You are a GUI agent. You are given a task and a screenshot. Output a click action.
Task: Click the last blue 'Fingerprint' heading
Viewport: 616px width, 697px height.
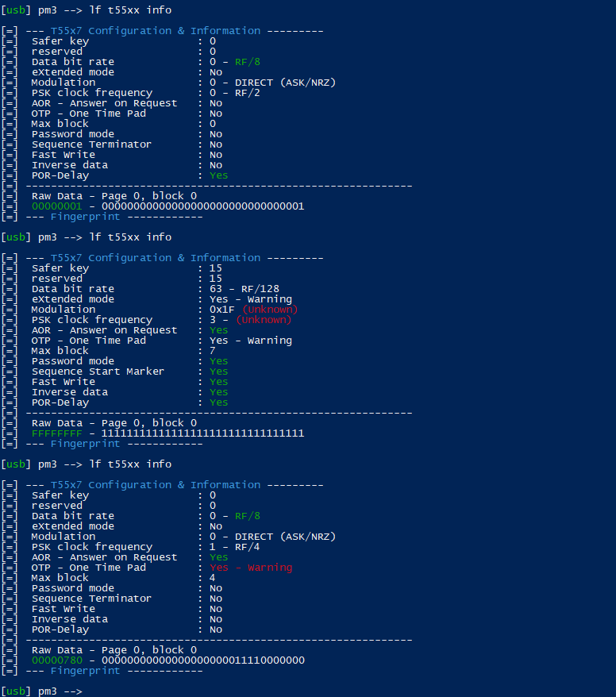[x=85, y=671]
